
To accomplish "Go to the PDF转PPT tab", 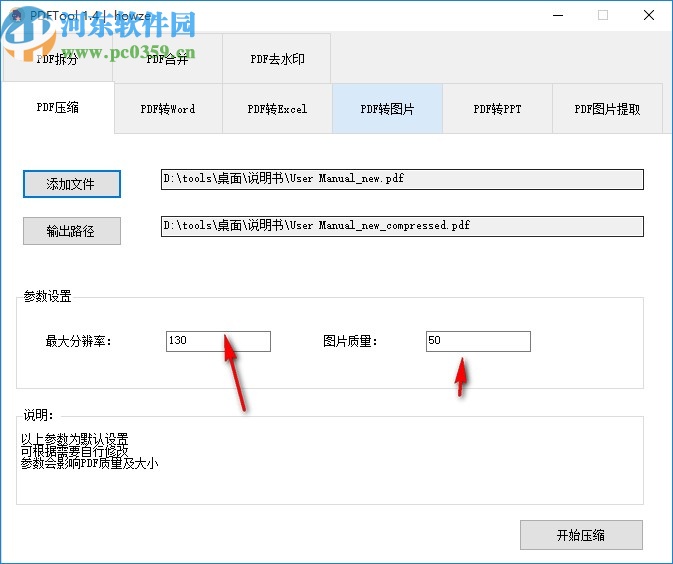I will pos(497,109).
